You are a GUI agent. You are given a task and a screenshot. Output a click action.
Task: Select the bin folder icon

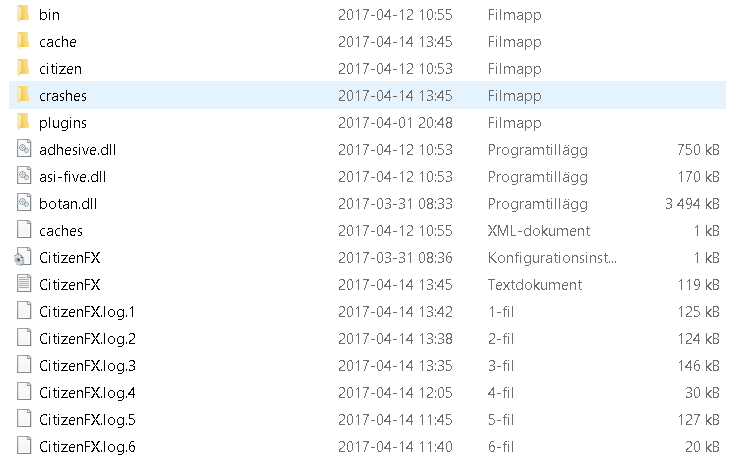pos(23,14)
